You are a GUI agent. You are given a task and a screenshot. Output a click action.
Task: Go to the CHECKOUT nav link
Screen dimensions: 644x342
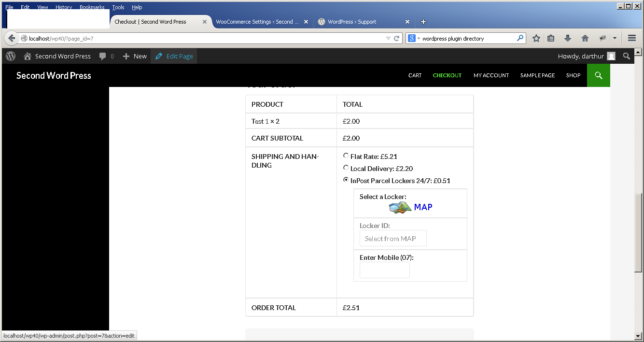pos(447,75)
